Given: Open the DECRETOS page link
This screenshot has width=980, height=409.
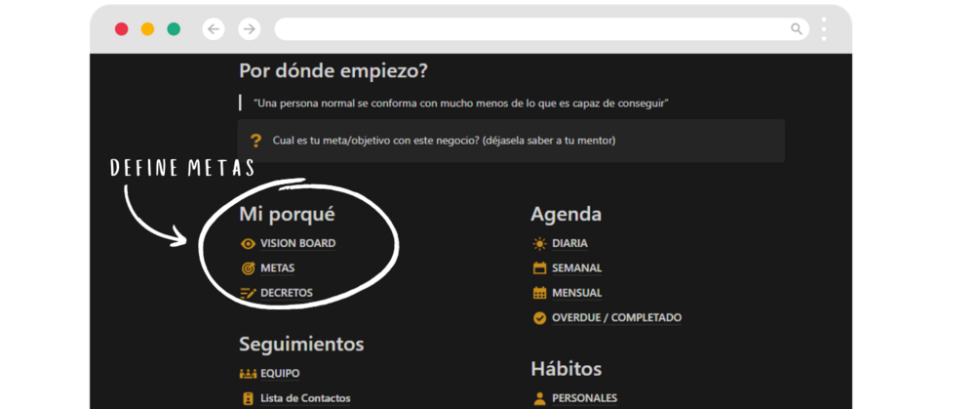Looking at the screenshot, I should tap(287, 293).
